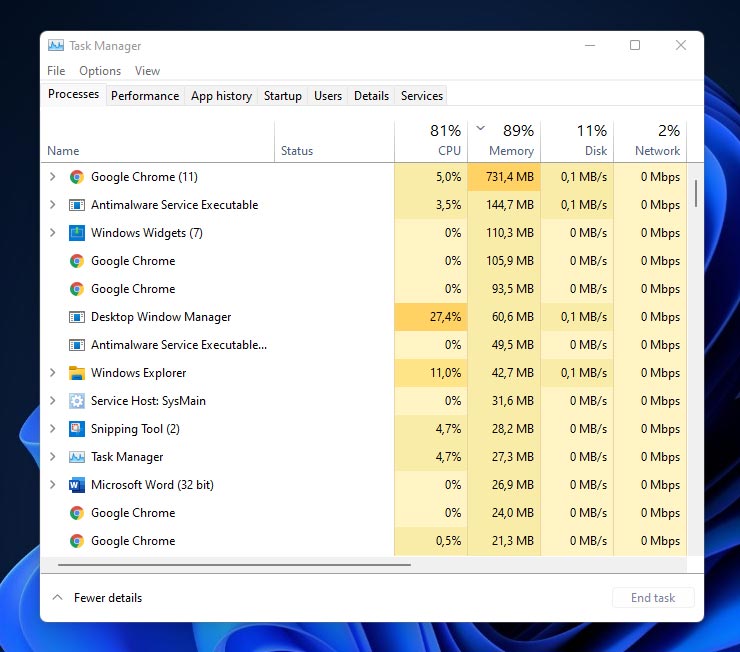Open the Options menu
Viewport: 740px width, 652px height.
[x=100, y=71]
